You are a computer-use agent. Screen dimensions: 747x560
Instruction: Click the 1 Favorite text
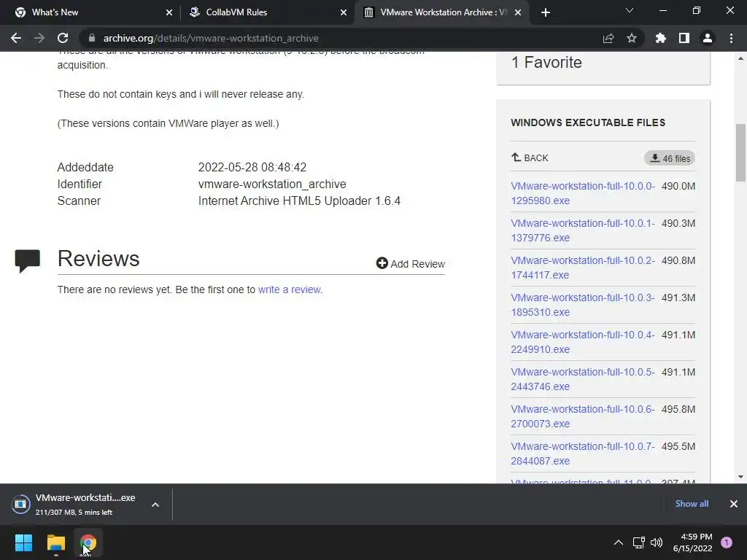pyautogui.click(x=546, y=63)
